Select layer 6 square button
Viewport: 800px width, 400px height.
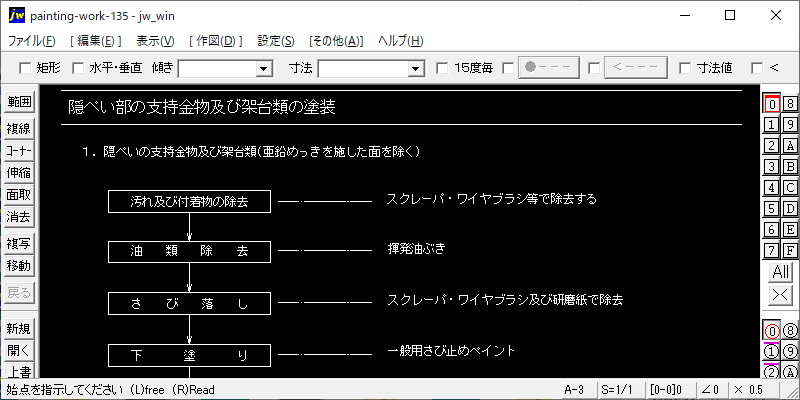(772, 229)
